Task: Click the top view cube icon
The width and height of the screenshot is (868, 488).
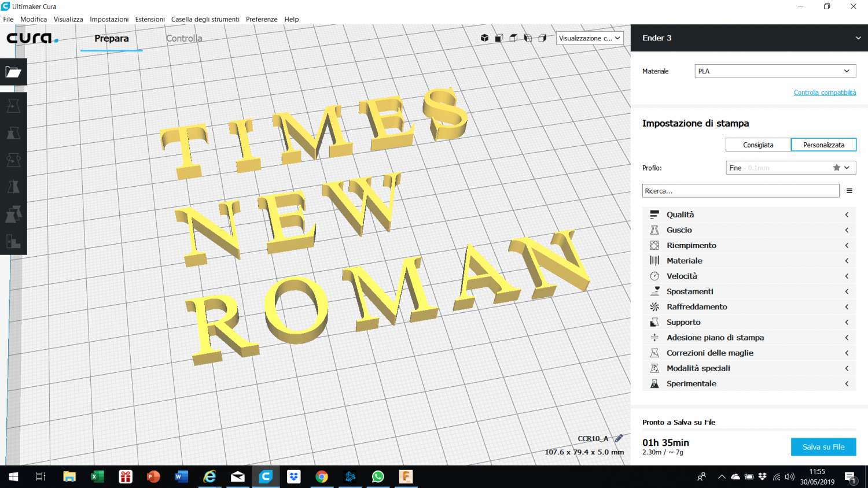Action: point(513,38)
